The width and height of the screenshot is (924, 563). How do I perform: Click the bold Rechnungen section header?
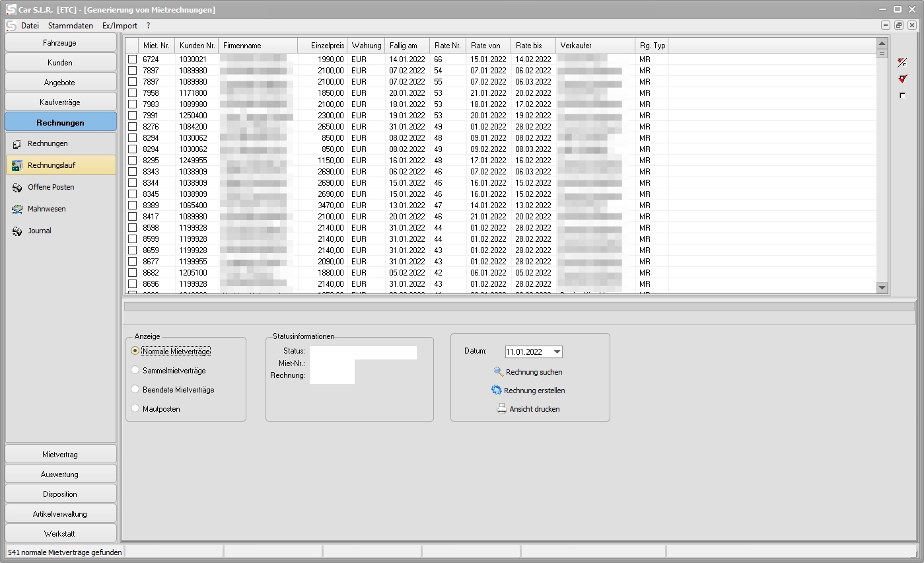pos(61,122)
